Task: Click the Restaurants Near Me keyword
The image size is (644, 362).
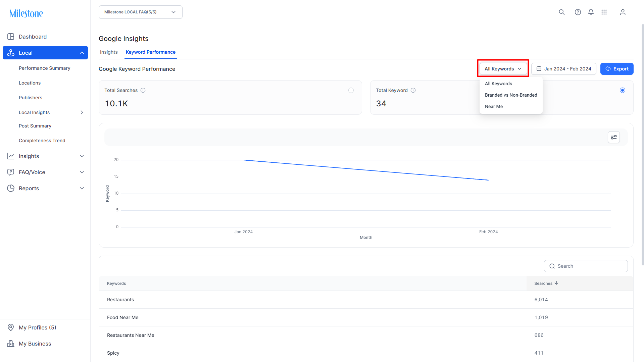Action: click(x=131, y=335)
